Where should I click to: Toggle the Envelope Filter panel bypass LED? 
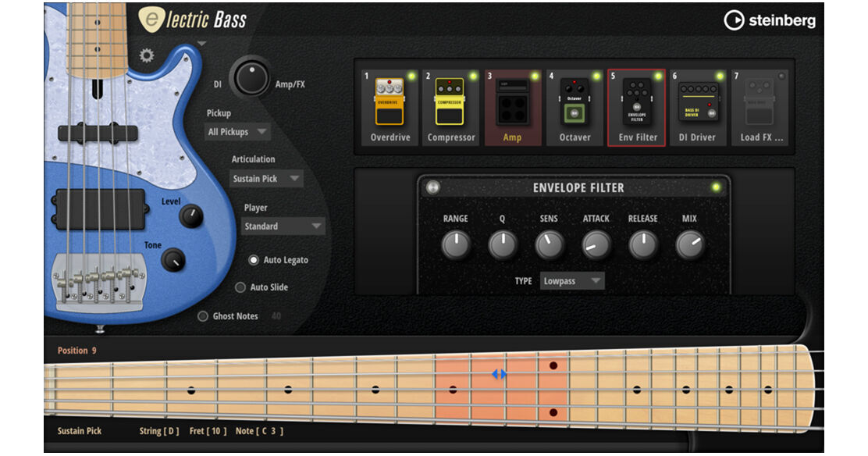716,187
